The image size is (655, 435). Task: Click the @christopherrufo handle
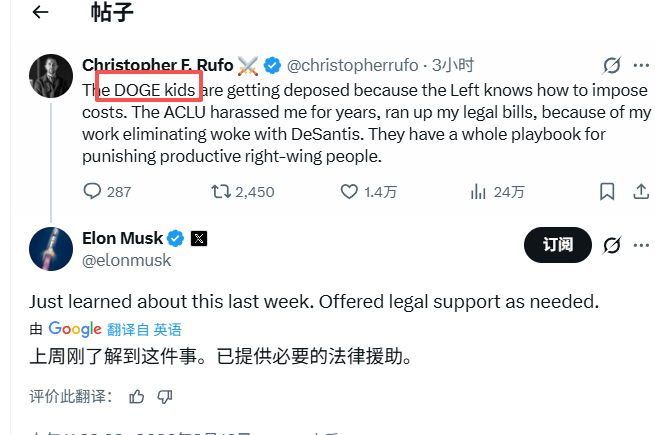[355, 66]
